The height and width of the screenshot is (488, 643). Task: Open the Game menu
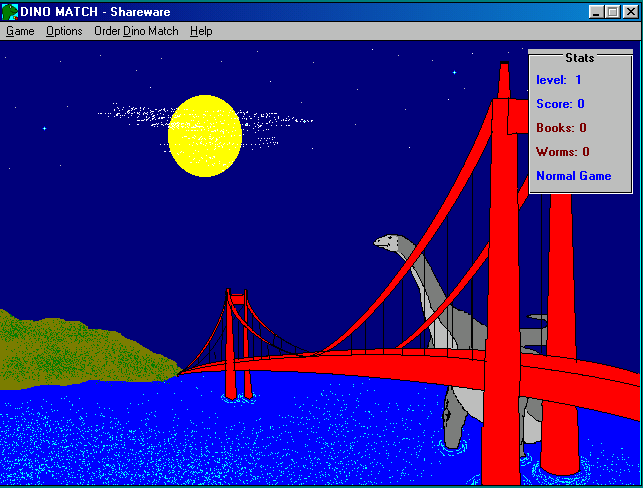click(x=20, y=31)
